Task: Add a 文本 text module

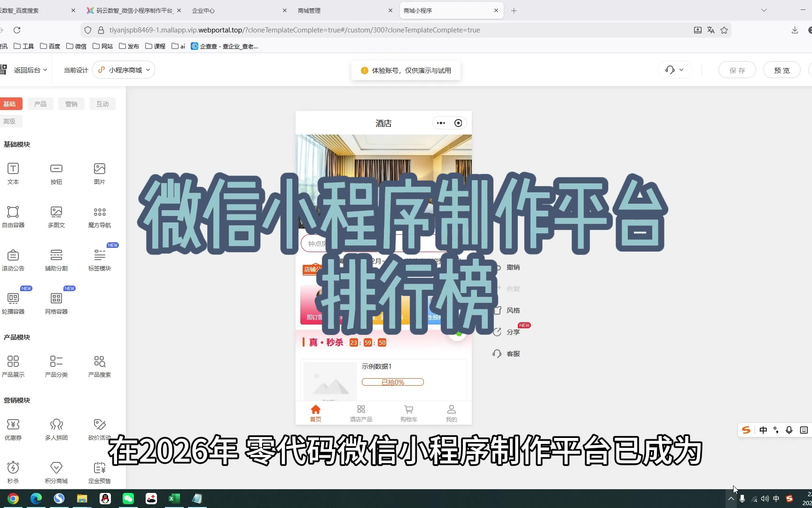Action: tap(13, 174)
